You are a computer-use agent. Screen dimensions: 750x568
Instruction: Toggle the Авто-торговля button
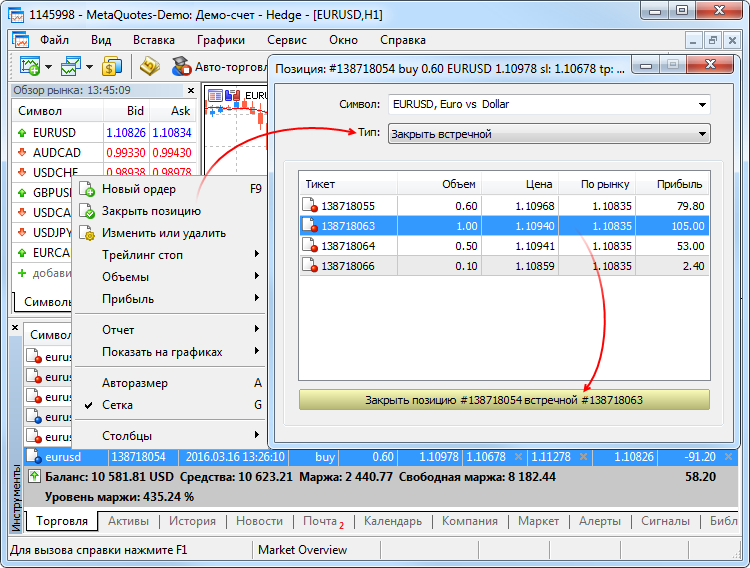pyautogui.click(x=219, y=67)
